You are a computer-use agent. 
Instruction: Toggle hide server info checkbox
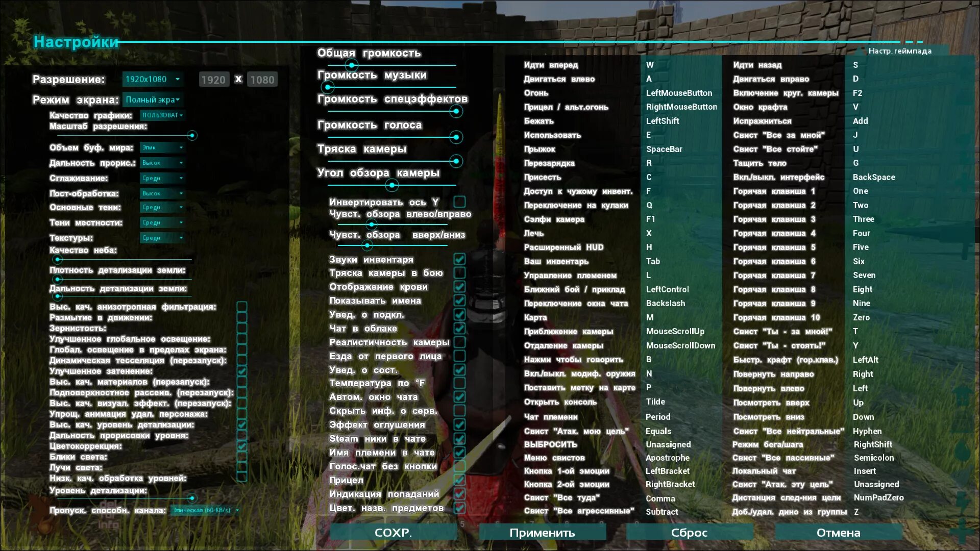pyautogui.click(x=459, y=411)
